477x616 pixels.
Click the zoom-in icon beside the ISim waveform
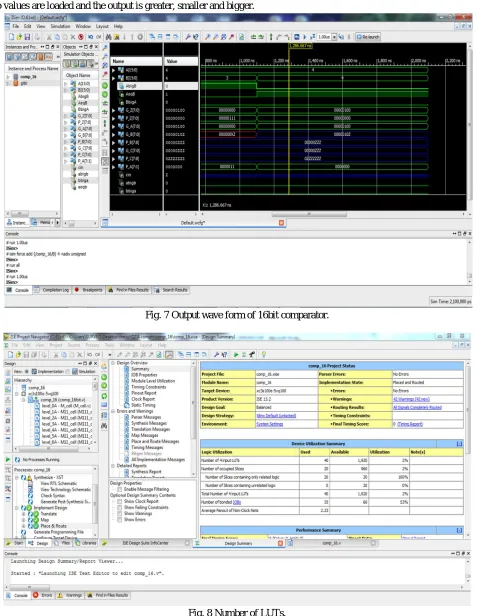point(105,48)
